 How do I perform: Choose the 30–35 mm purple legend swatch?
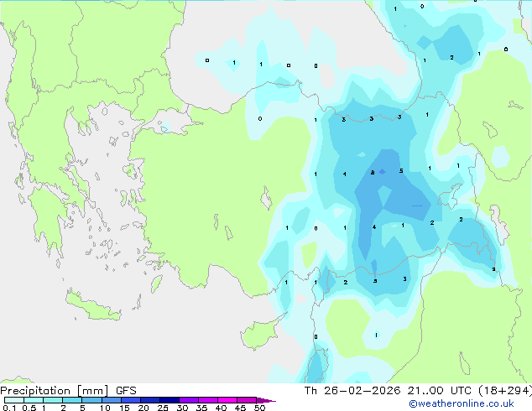188,400
